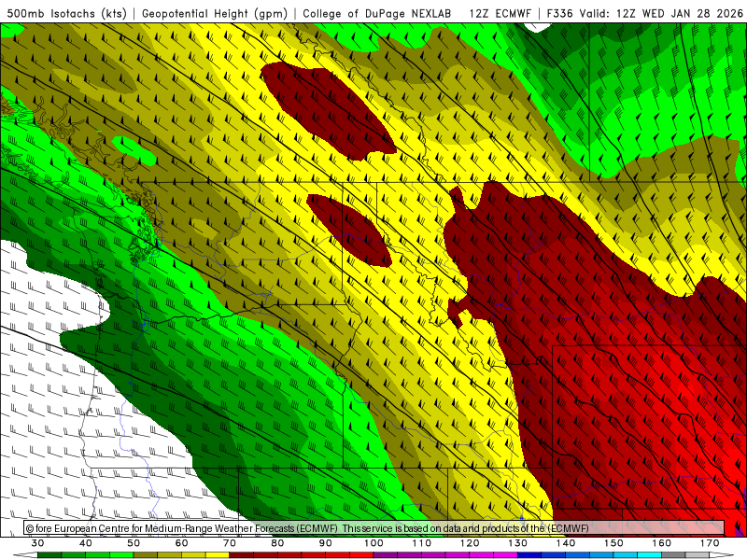The height and width of the screenshot is (560, 747).
Task: Select the darkest green swatch at 30 kts
Action: 49,555
